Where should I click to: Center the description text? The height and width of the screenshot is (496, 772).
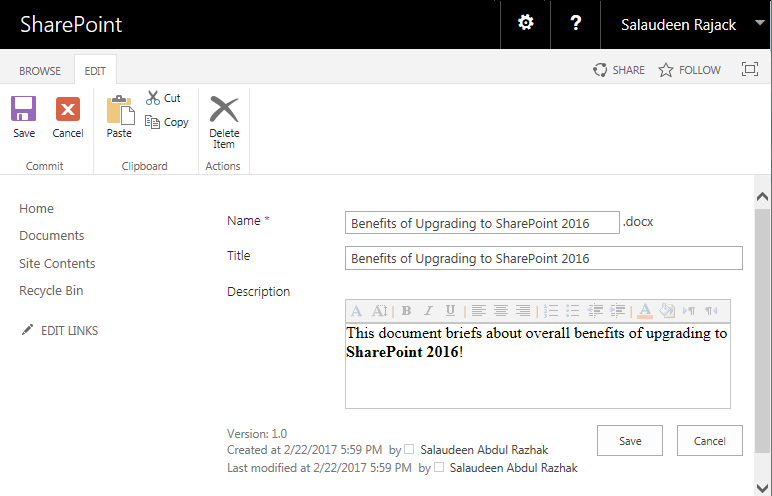click(501, 311)
